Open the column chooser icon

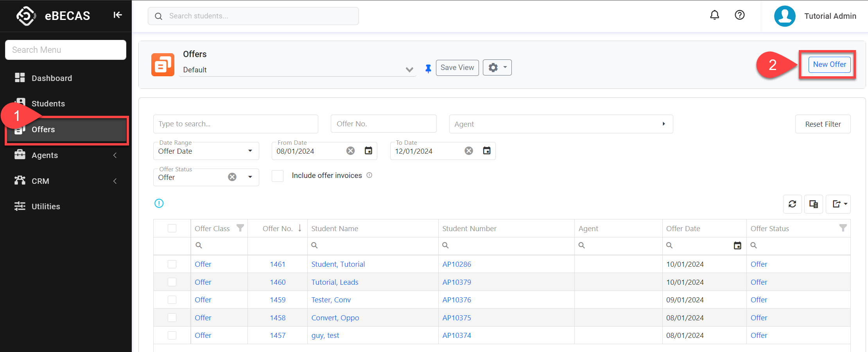[814, 204]
